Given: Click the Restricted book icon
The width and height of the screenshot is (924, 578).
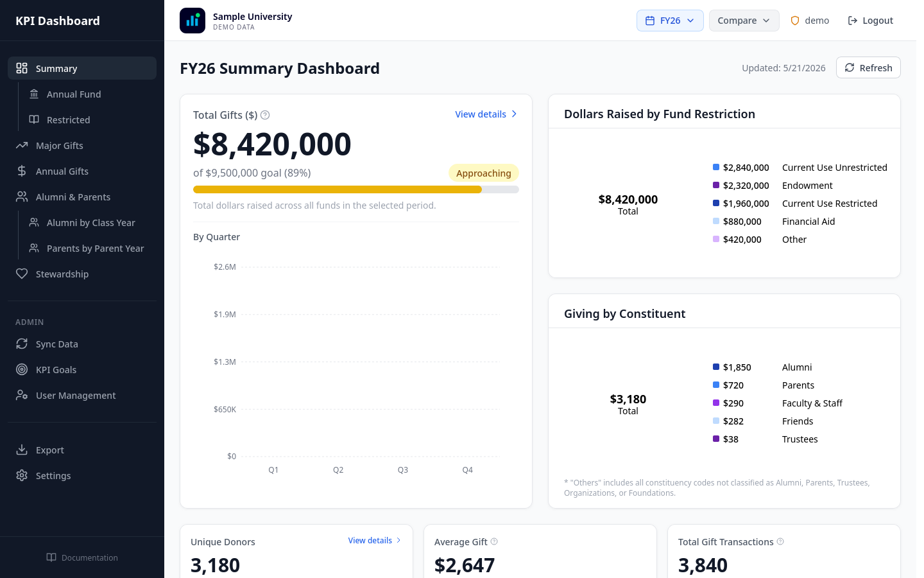Looking at the screenshot, I should (x=34, y=119).
